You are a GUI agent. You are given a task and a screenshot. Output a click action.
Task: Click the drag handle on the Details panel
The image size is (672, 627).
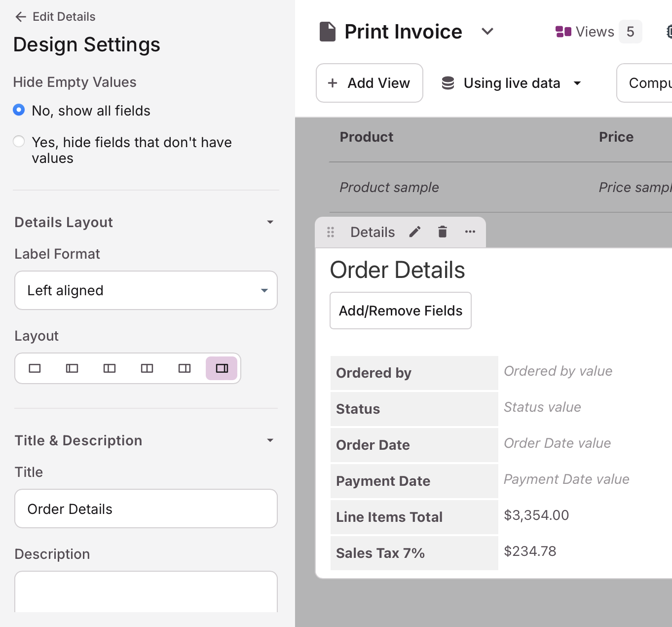click(331, 232)
